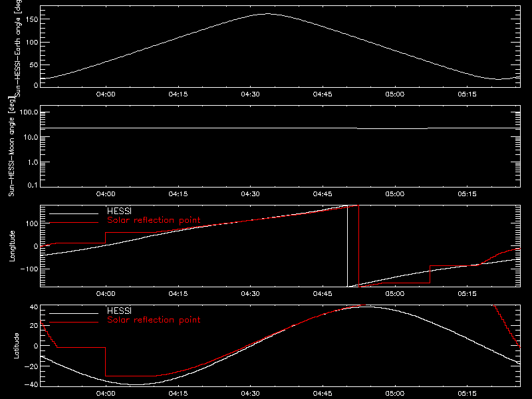532x399 pixels.
Task: Click 05:15 under the Earth angle plot
Action: coord(467,94)
